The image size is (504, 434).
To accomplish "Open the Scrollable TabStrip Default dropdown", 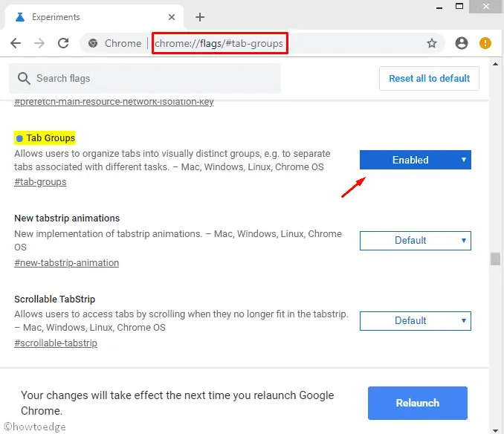I will pos(416,321).
